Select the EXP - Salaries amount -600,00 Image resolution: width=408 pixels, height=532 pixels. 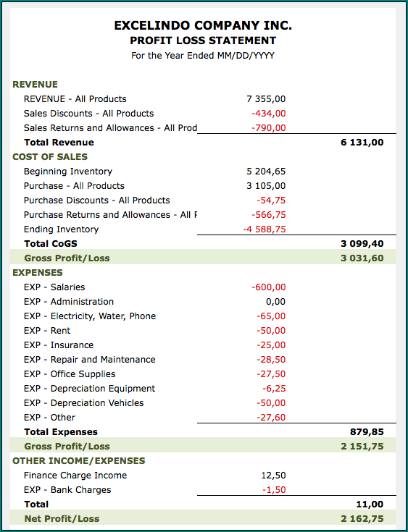pos(268,287)
